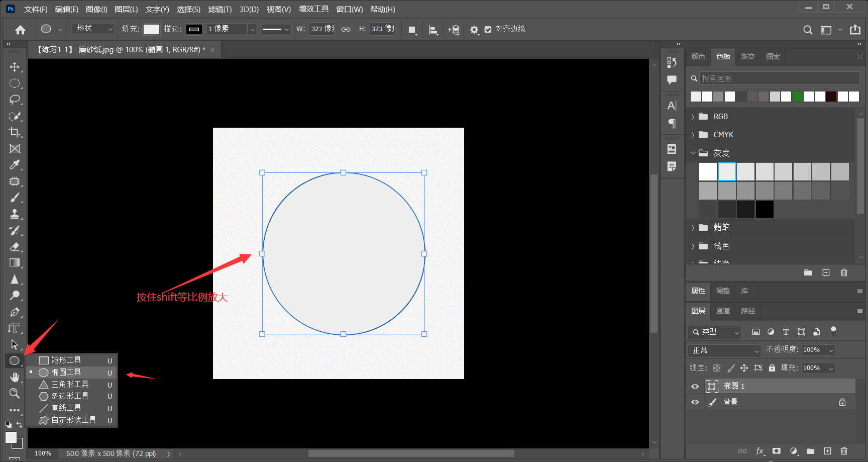Viewport: 868px width, 462px height.
Task: Open the stroke line style dropdown
Action: (276, 29)
